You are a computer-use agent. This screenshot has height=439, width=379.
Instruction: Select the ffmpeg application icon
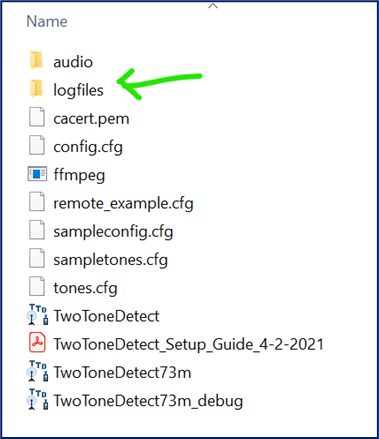click(x=37, y=174)
